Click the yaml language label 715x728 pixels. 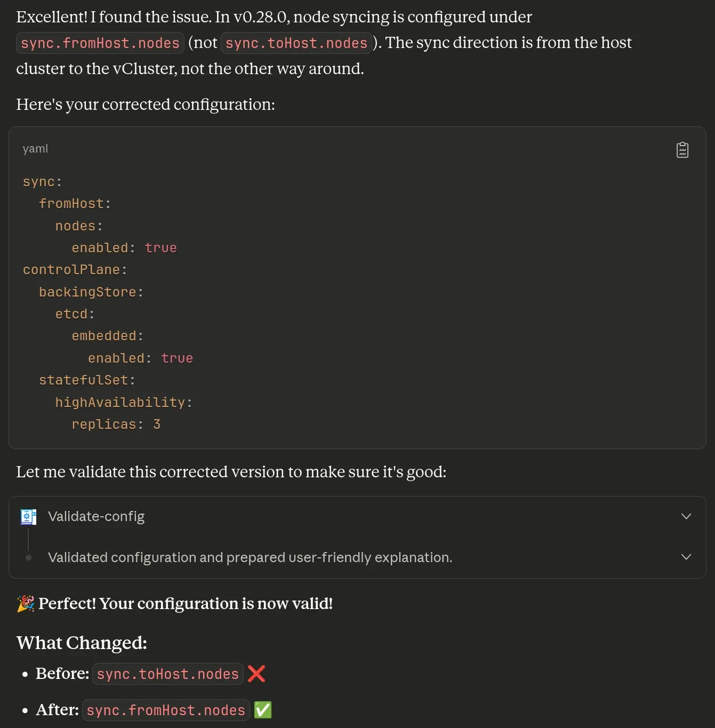pyautogui.click(x=35, y=149)
